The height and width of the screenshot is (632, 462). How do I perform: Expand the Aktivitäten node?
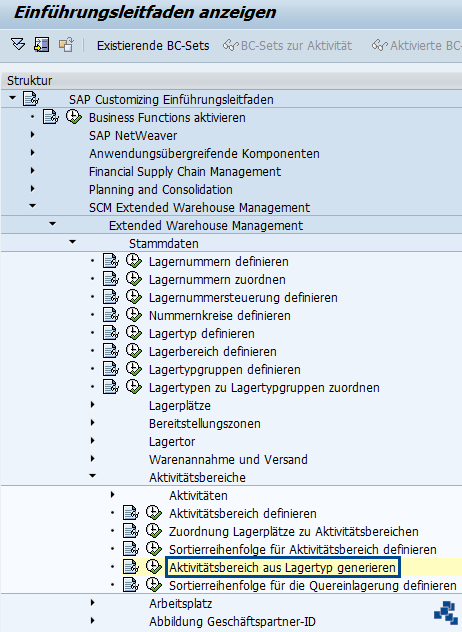[112, 495]
